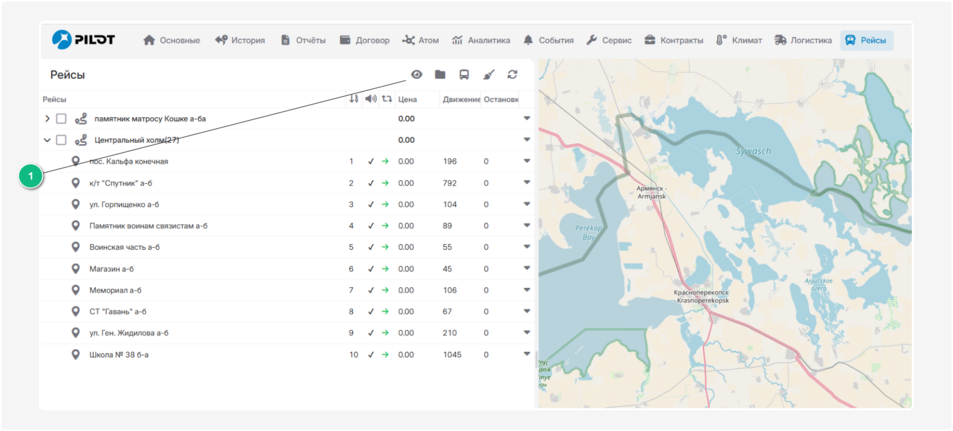Click the route icon of памятник матросу Кошке
Image resolution: width=953 pixels, height=431 pixels.
click(x=81, y=119)
